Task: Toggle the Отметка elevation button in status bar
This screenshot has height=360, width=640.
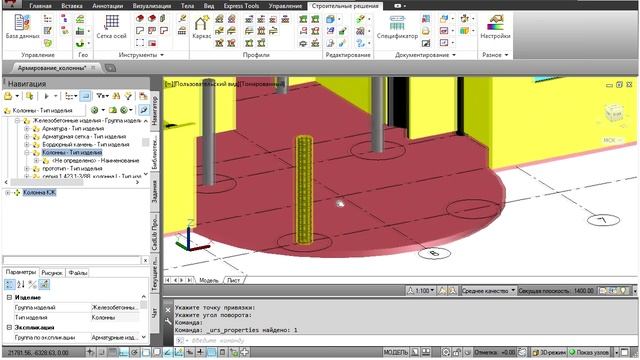Action: [x=495, y=352]
